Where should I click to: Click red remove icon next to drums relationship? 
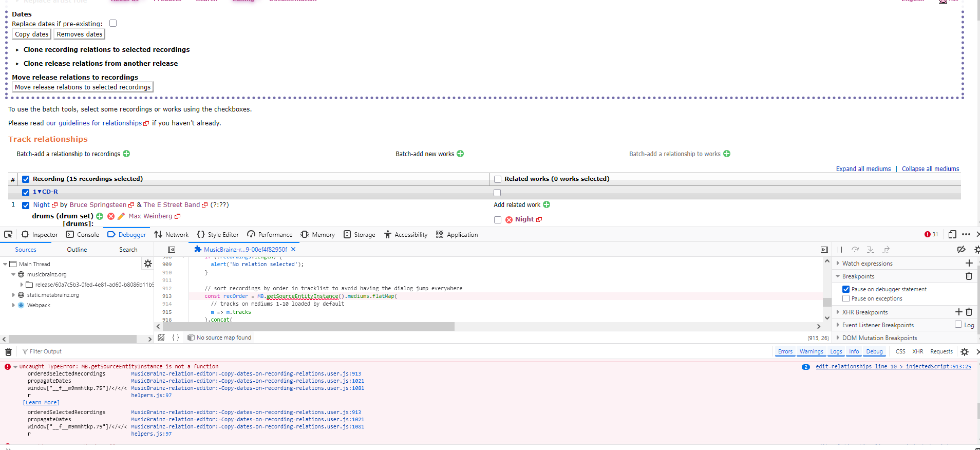coord(111,216)
